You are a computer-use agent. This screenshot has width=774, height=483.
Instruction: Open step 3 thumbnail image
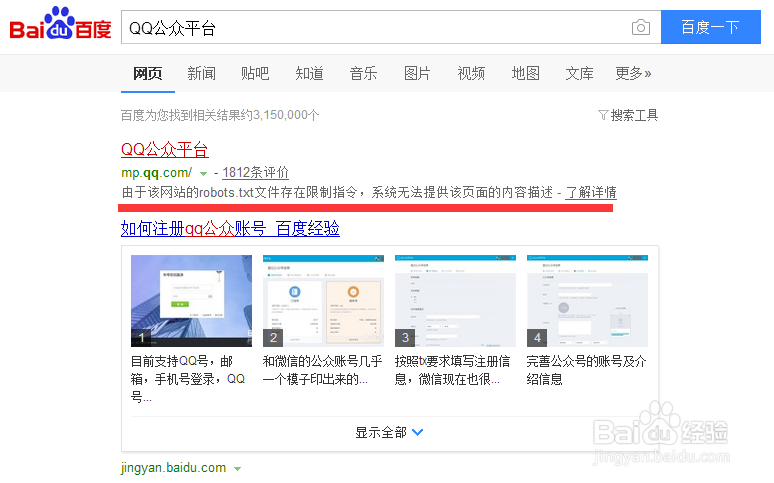pyautogui.click(x=455, y=301)
